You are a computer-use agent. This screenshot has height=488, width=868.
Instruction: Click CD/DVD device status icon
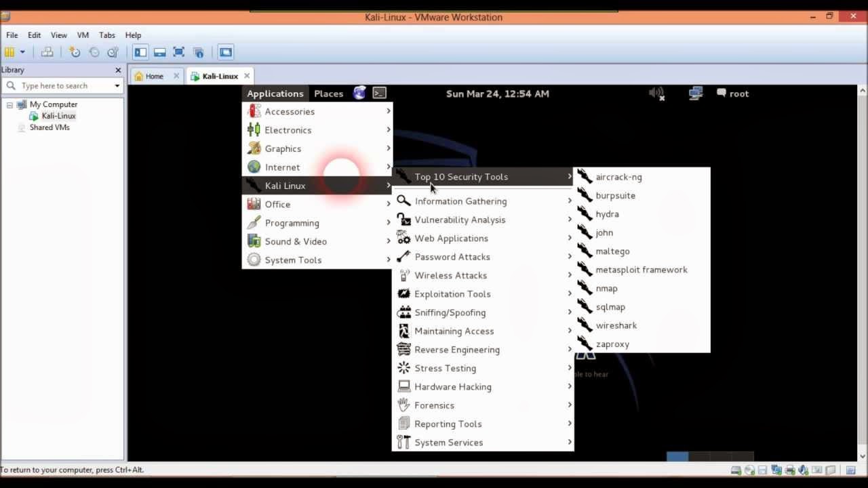(x=749, y=470)
